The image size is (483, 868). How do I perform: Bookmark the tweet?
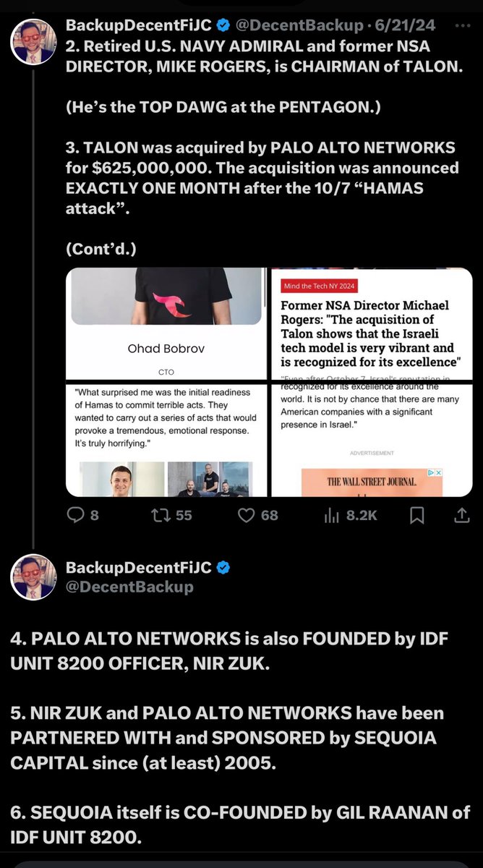coord(417,515)
